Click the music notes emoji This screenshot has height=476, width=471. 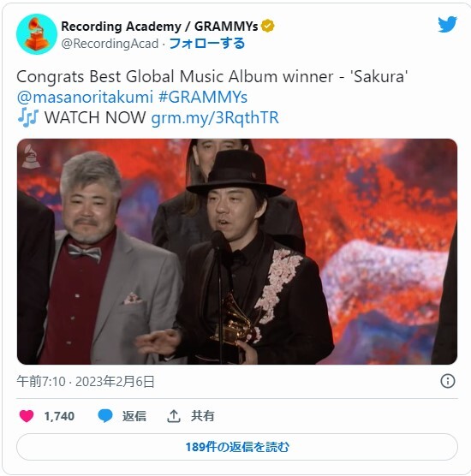click(x=28, y=118)
